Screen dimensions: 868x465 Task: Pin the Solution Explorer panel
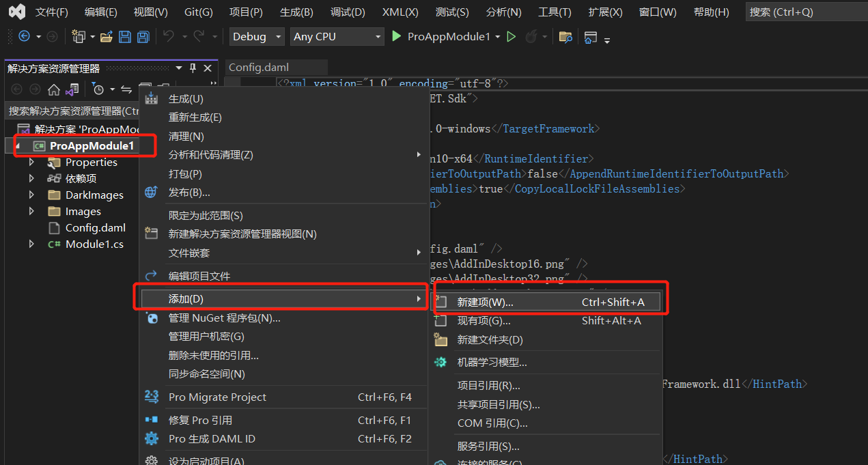193,68
